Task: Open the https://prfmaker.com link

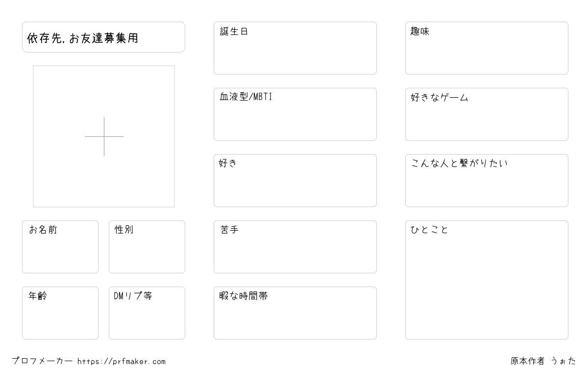Action: click(x=122, y=362)
